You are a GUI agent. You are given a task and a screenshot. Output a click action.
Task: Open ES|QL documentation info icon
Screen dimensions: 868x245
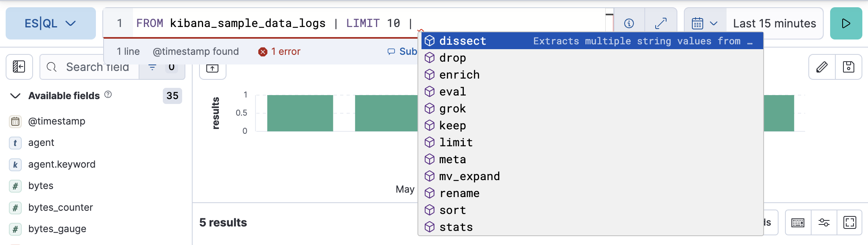(629, 23)
